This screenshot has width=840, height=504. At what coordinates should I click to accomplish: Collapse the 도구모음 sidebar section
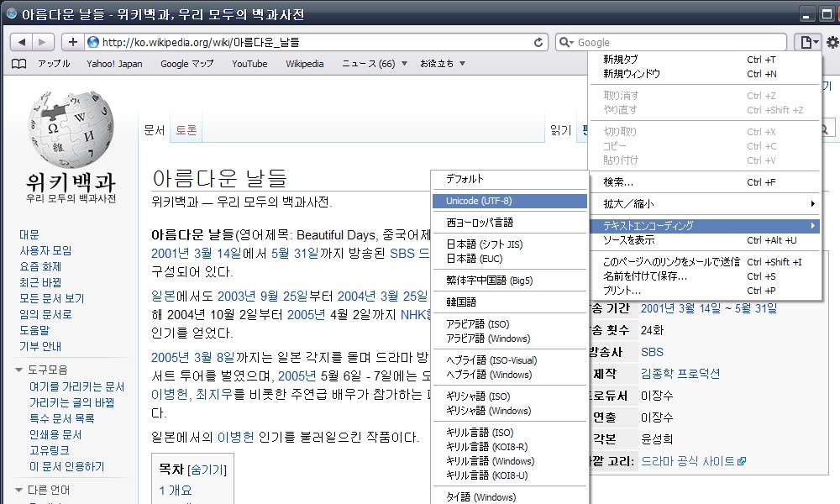(19, 370)
